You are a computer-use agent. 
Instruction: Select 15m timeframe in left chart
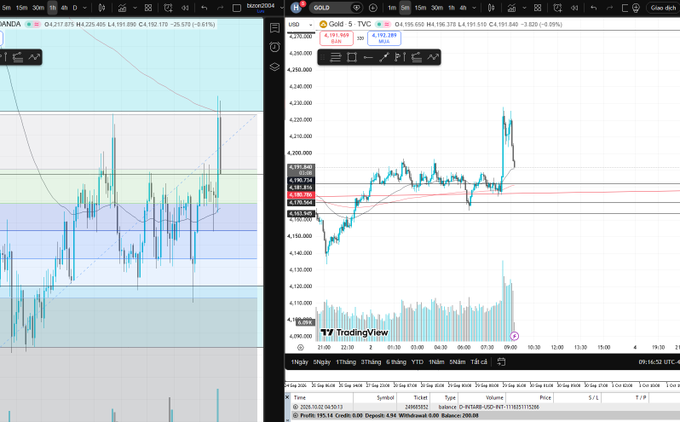click(x=21, y=8)
